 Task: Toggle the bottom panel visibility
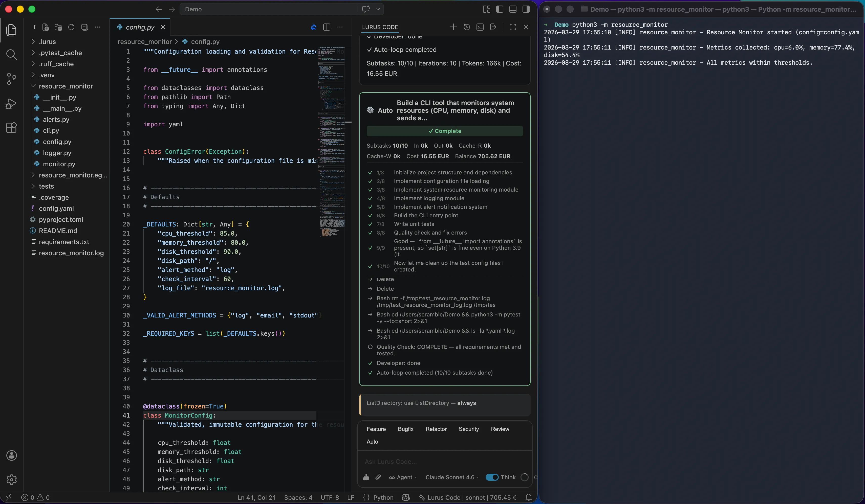point(513,9)
